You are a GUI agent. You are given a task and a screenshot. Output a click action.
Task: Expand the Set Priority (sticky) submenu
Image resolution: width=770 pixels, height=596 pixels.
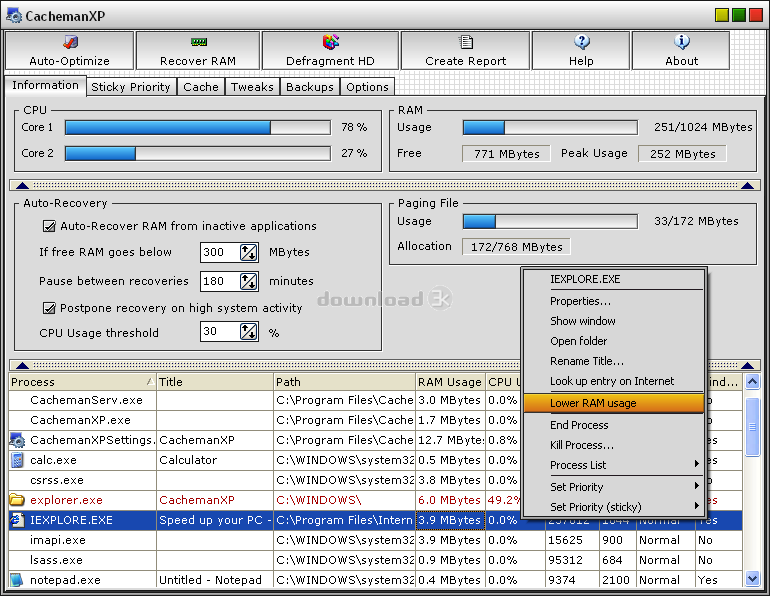(614, 507)
